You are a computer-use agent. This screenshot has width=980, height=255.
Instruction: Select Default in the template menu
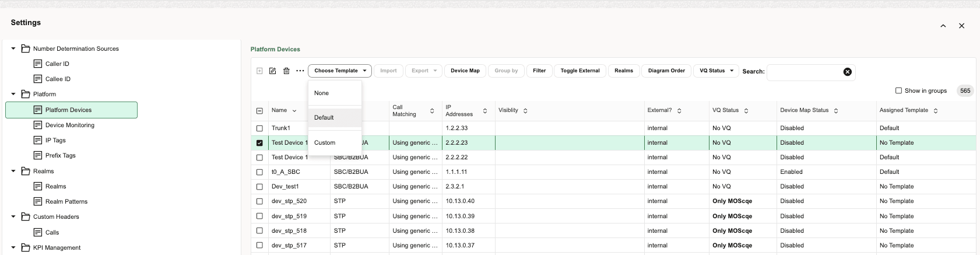pyautogui.click(x=335, y=117)
